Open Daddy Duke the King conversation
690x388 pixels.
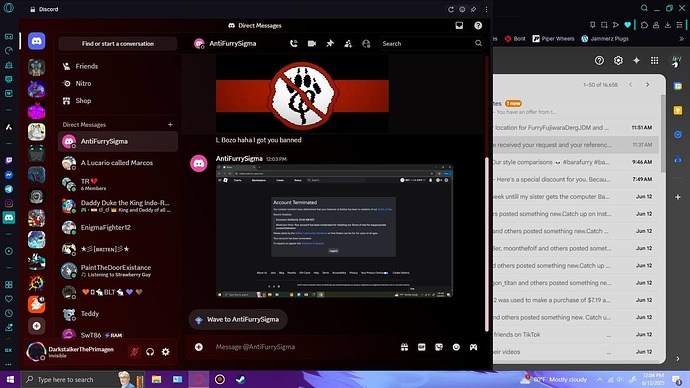click(x=118, y=206)
